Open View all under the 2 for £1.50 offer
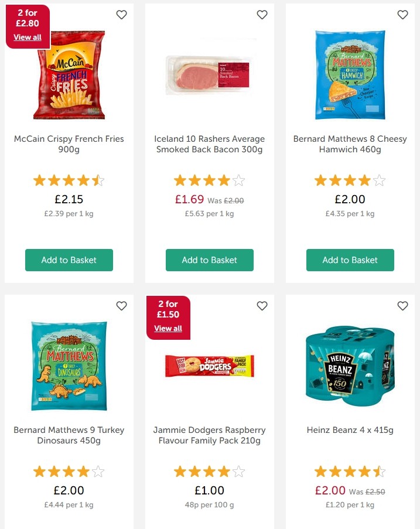Screen dimensions: 420x529 point(168,329)
